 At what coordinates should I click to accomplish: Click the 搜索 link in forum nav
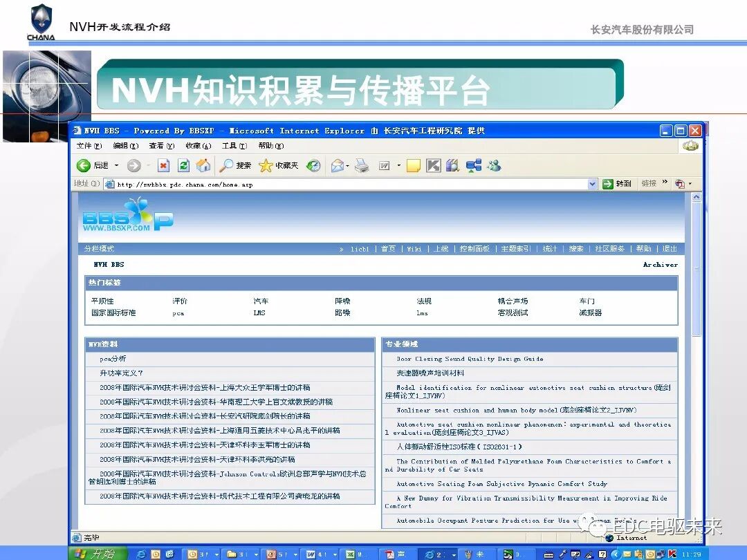click(576, 249)
